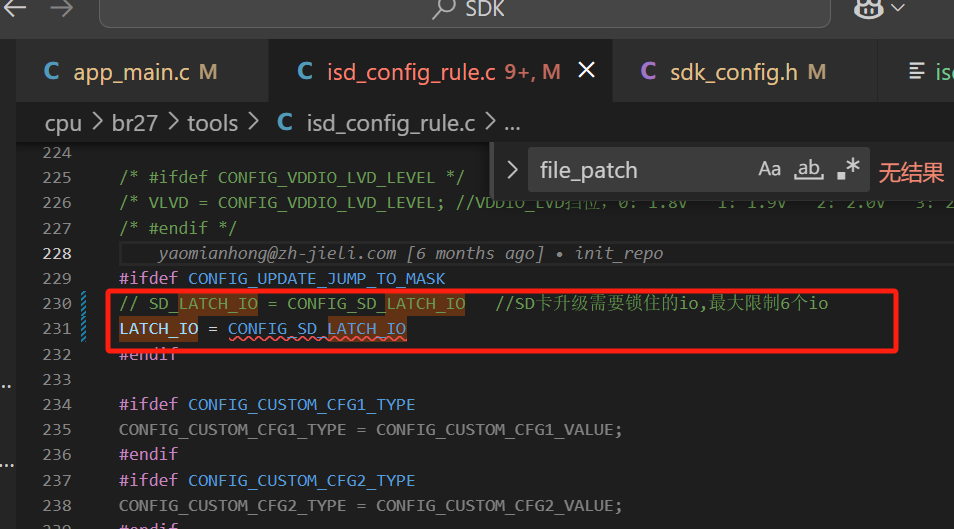954x529 pixels.
Task: Click the C icon on sdk_config.h tab
Action: coord(649,72)
